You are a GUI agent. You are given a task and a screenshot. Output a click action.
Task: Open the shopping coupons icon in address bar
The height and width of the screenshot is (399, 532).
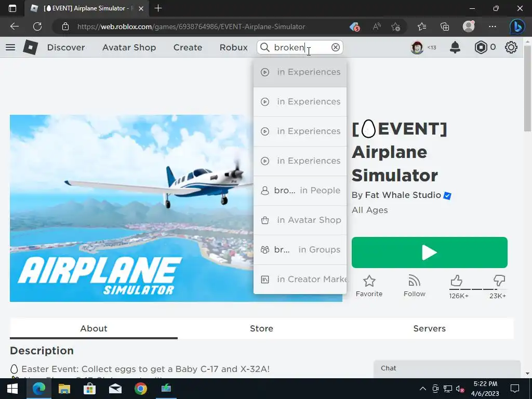click(354, 26)
